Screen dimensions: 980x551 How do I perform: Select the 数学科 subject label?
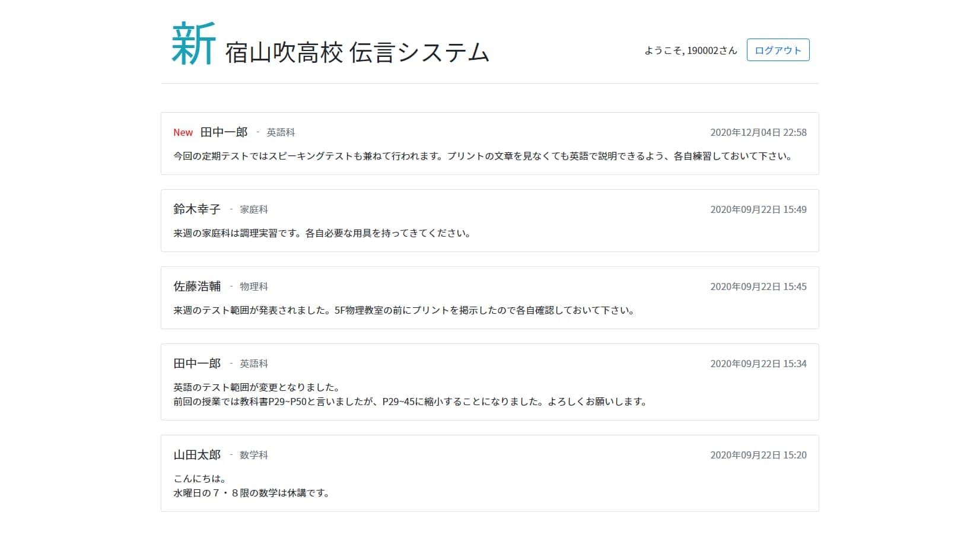click(255, 456)
